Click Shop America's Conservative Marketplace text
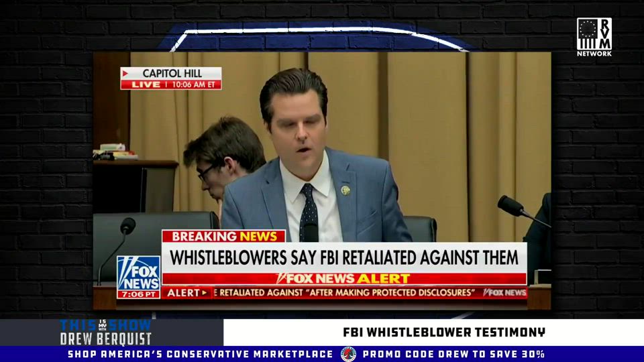The height and width of the screenshot is (362, 644). (x=200, y=354)
